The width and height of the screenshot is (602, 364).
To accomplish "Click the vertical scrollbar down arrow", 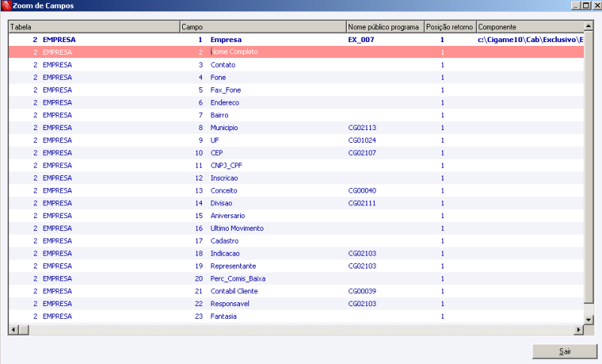I will pyautogui.click(x=588, y=319).
